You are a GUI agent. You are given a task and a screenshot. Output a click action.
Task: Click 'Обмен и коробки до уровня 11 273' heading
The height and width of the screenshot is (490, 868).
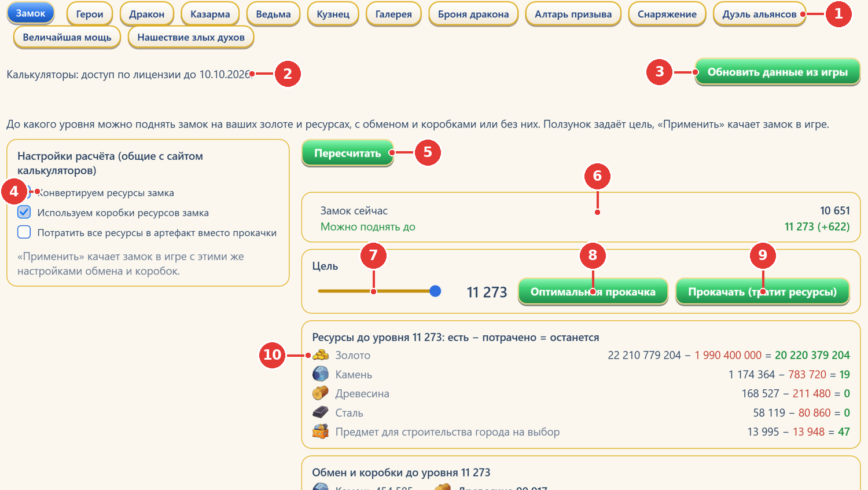click(401, 473)
